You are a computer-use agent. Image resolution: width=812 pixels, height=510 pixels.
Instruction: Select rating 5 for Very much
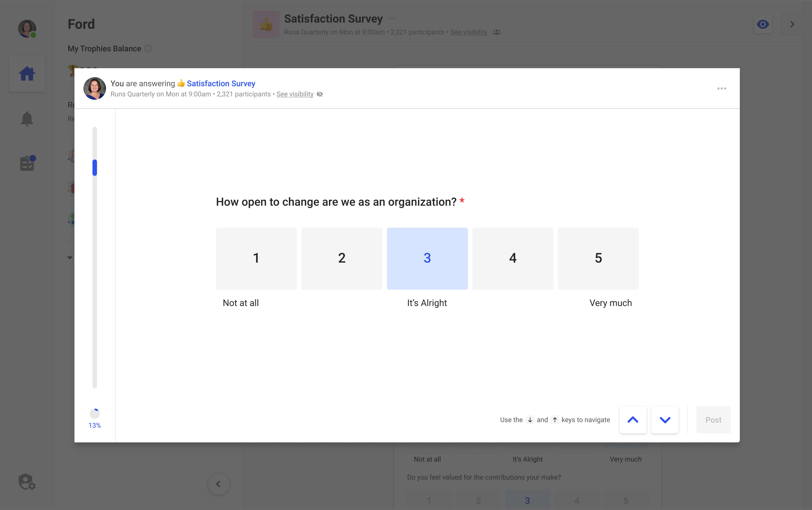tap(598, 258)
